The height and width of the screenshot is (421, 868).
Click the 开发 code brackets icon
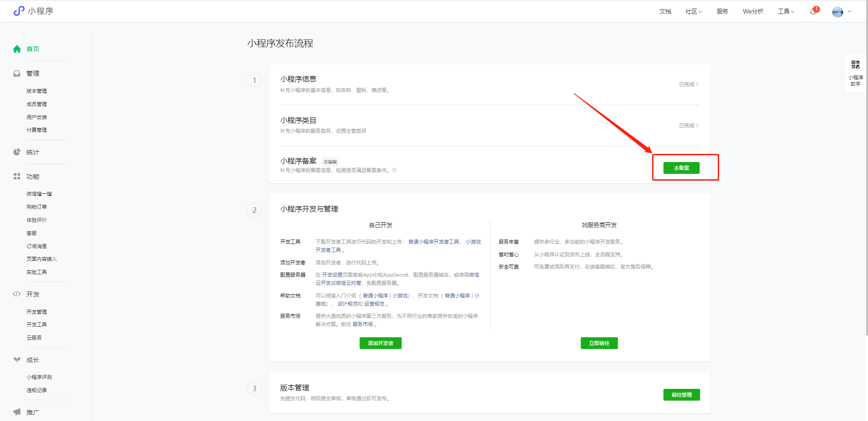tap(17, 294)
